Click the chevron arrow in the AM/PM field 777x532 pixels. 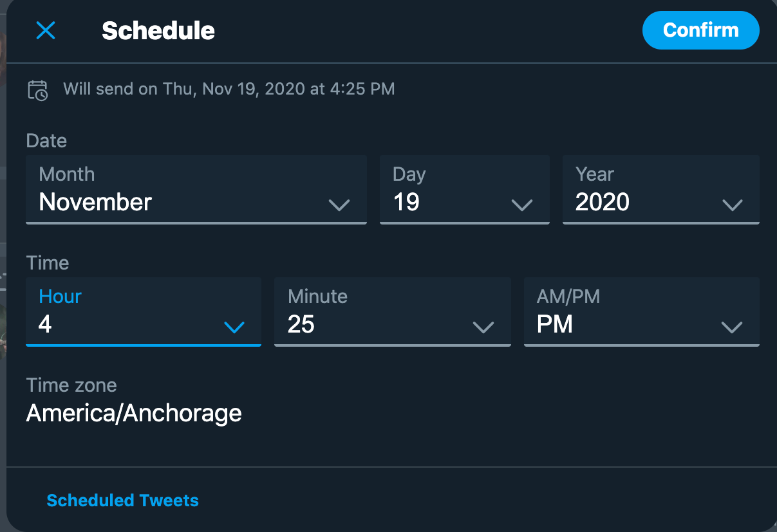pyautogui.click(x=732, y=327)
